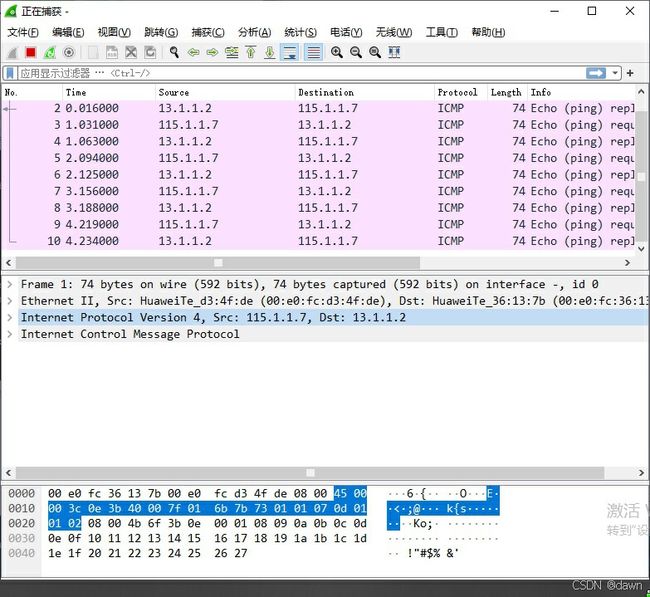Select packet 2 at time 0.016000
Screen dimensions: 650x597
318,108
